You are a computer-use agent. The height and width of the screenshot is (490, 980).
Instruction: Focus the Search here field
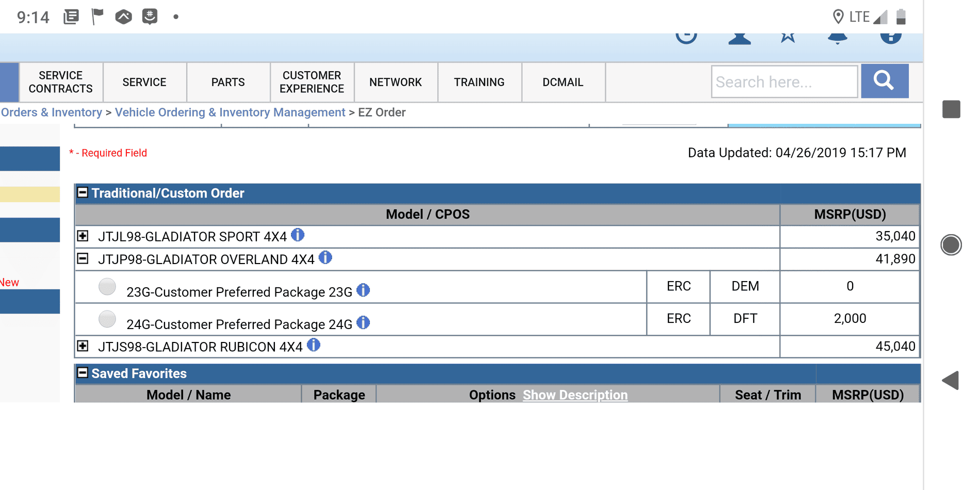[785, 81]
